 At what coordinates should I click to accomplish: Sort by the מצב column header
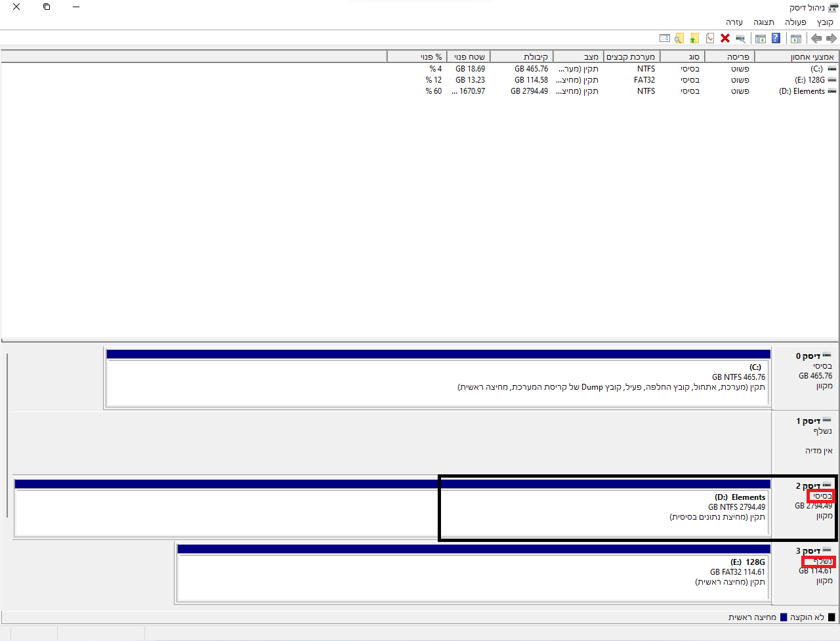(579, 57)
